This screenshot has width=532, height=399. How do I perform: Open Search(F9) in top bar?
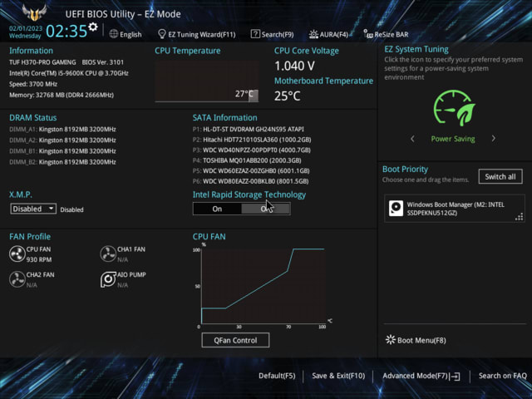pyautogui.click(x=272, y=34)
